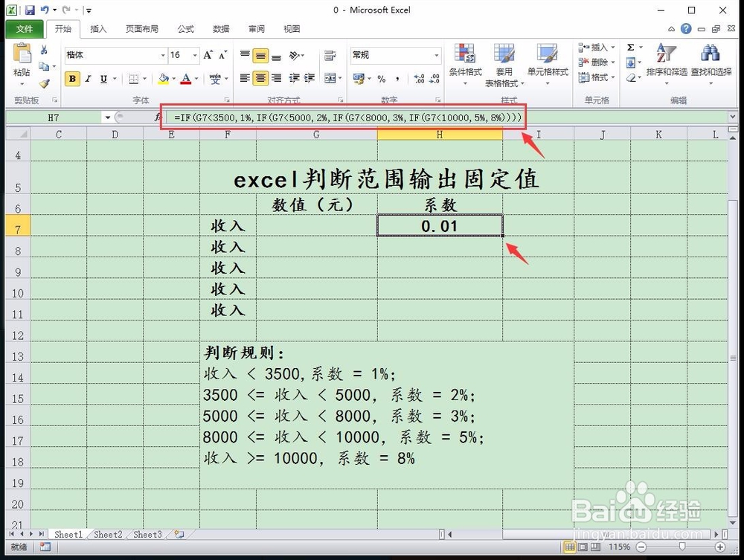Open Conditional Formatting (条件格式)
Image resolution: width=744 pixels, height=560 pixels.
point(465,64)
